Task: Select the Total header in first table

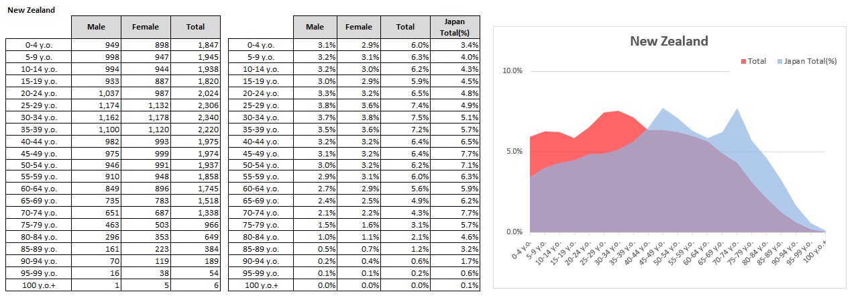Action: pos(196,27)
